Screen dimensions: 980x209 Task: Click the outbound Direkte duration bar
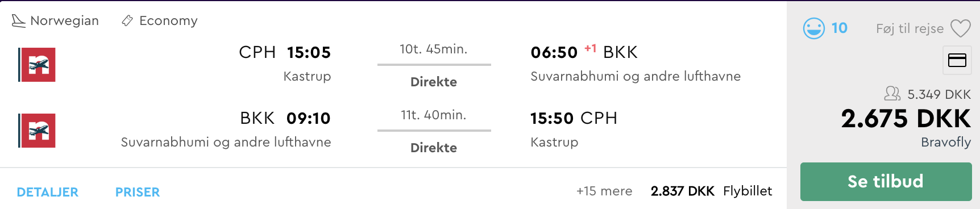point(434,65)
